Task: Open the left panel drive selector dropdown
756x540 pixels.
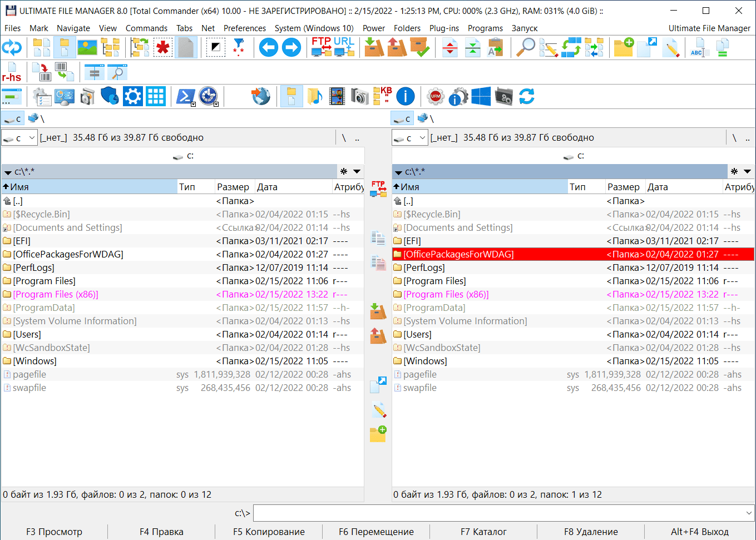Action: coord(19,137)
